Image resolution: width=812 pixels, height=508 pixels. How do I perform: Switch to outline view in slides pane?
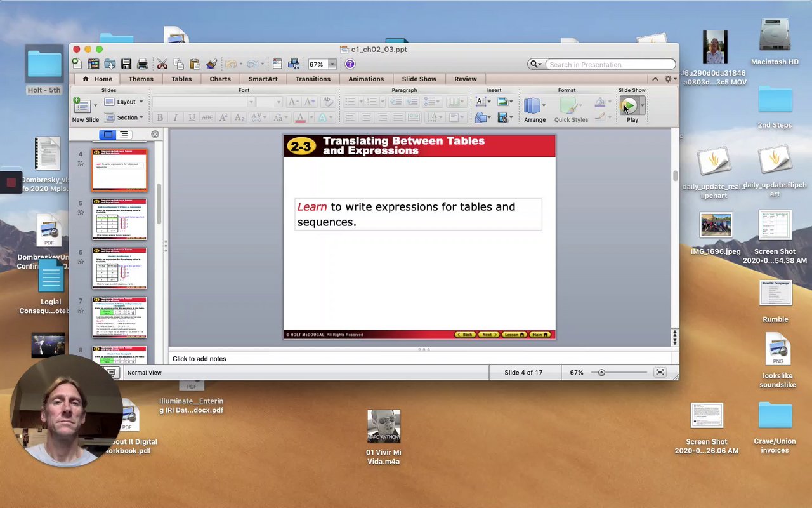[124, 135]
